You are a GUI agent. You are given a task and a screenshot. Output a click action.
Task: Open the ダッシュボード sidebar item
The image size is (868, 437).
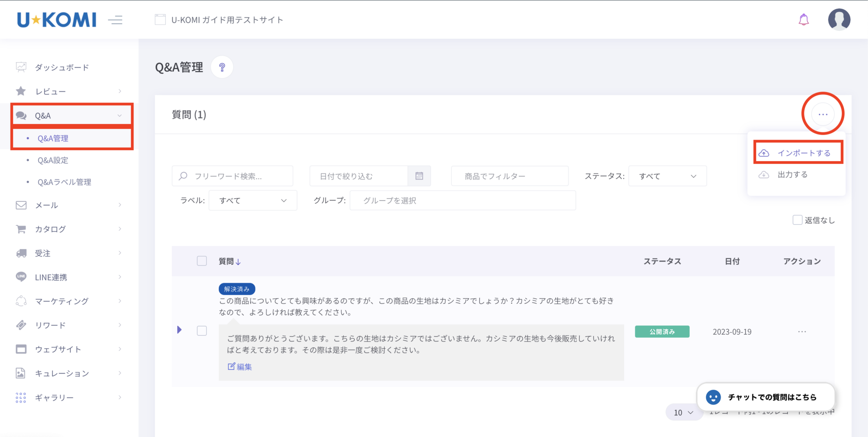click(x=61, y=67)
